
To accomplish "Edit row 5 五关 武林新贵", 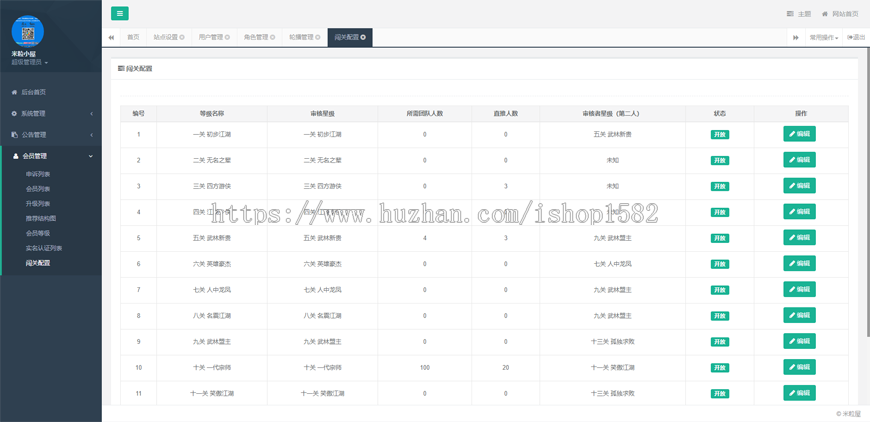I will coord(800,237).
